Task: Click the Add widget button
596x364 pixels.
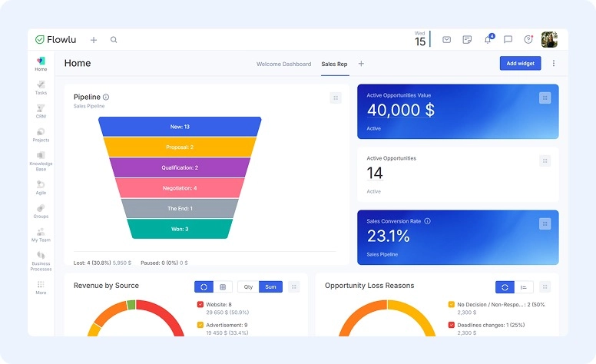Action: point(521,64)
